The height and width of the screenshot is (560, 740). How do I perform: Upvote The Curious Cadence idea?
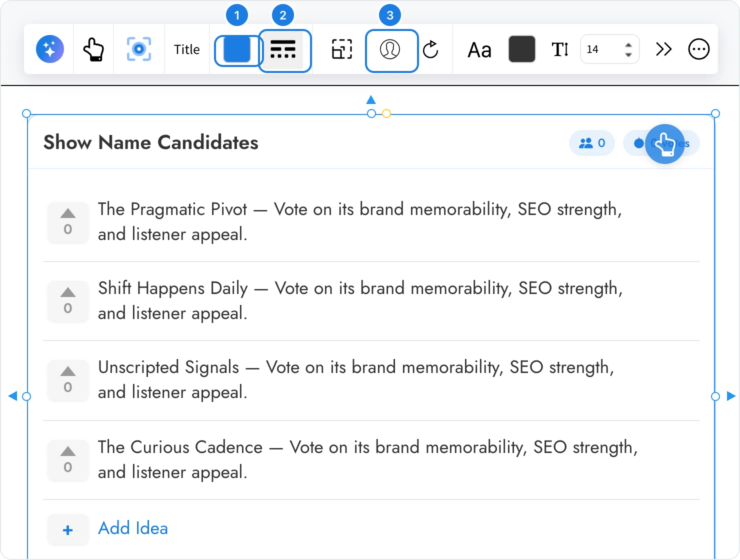pyautogui.click(x=68, y=459)
